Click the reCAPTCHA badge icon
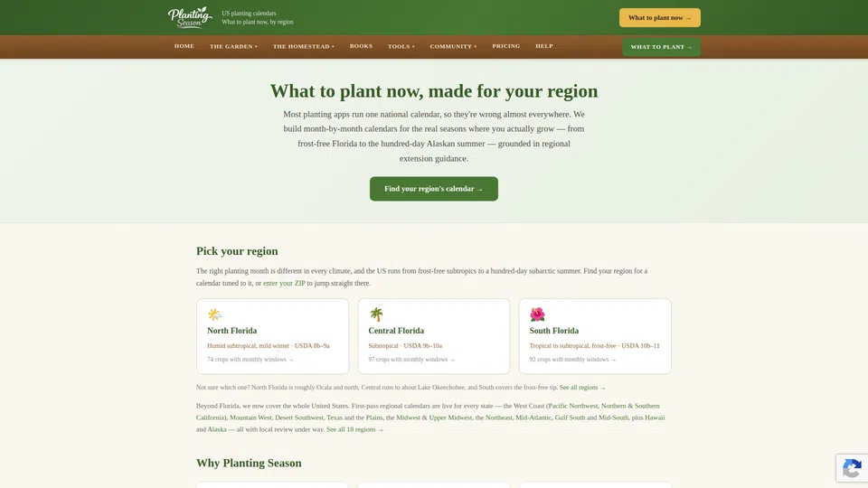The height and width of the screenshot is (488, 868). click(x=852, y=469)
